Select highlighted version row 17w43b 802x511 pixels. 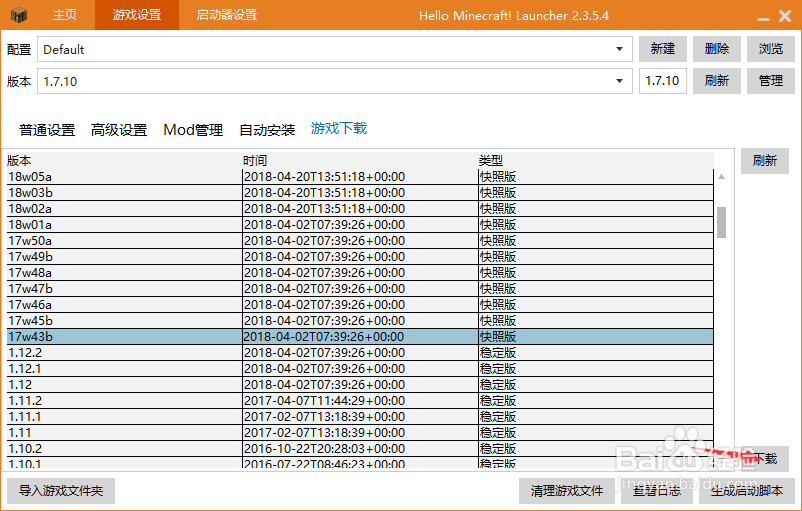360,337
